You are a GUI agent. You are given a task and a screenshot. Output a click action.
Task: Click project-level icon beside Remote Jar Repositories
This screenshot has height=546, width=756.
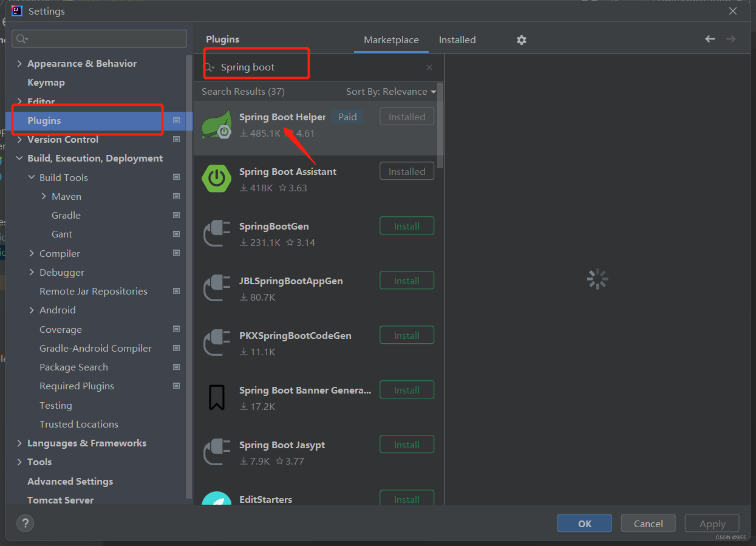point(176,291)
